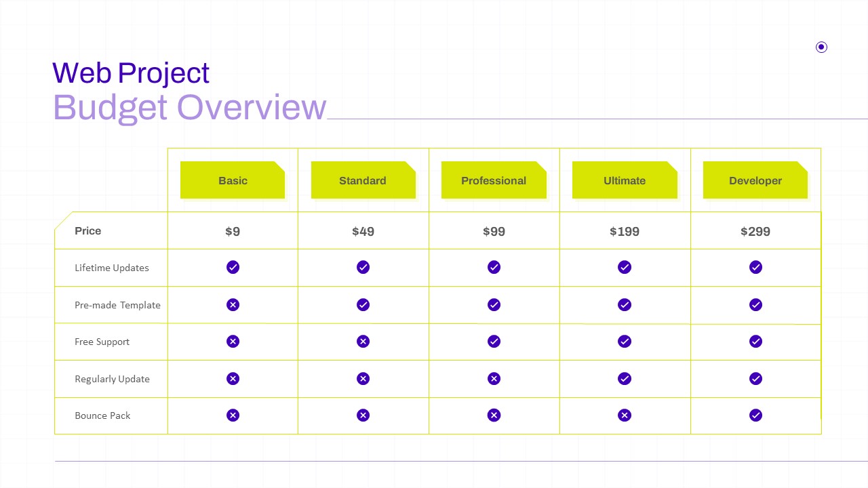Click the $299 price cell

755,231
